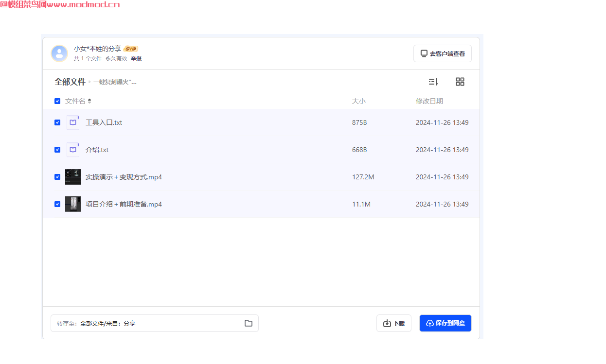
Task: Uncheck the checkbox for 工具入口.txt
Action: point(57,122)
